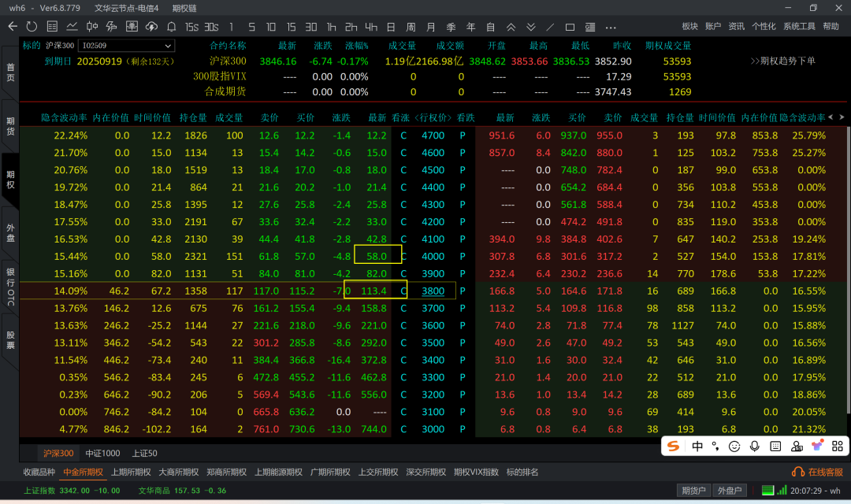
Task: Click the green network signal bars icon
Action: click(x=782, y=490)
